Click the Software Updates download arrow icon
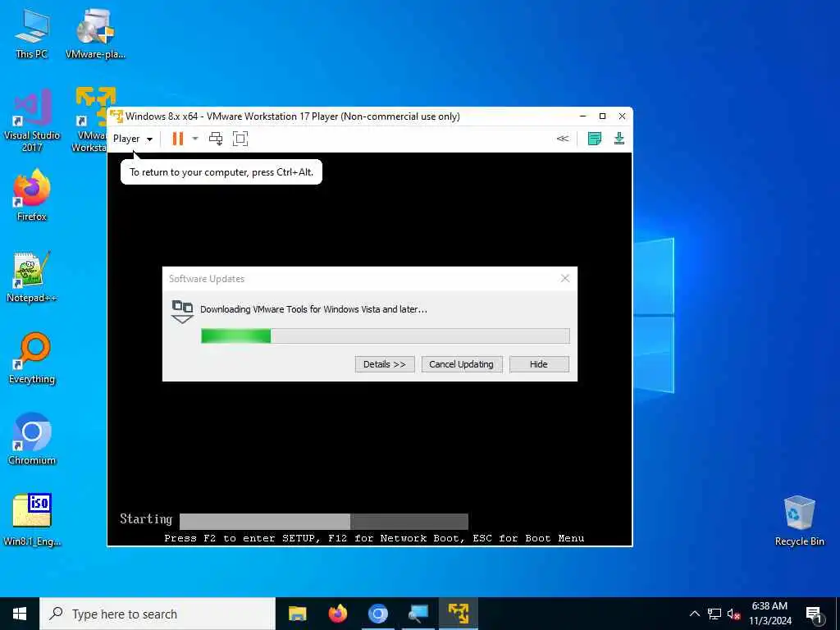 click(182, 312)
